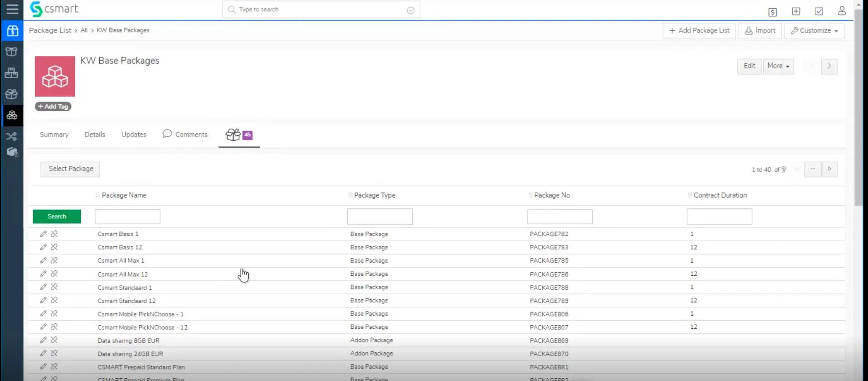This screenshot has height=381, width=868.
Task: Click the Import button
Action: (760, 30)
